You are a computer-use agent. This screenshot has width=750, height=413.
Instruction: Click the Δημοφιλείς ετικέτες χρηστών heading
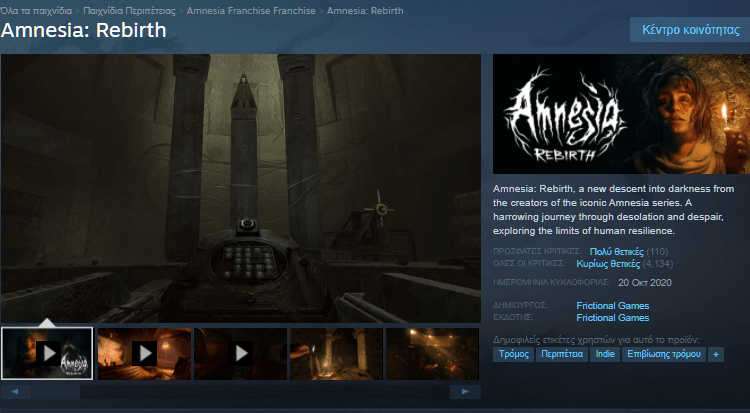coord(596,340)
